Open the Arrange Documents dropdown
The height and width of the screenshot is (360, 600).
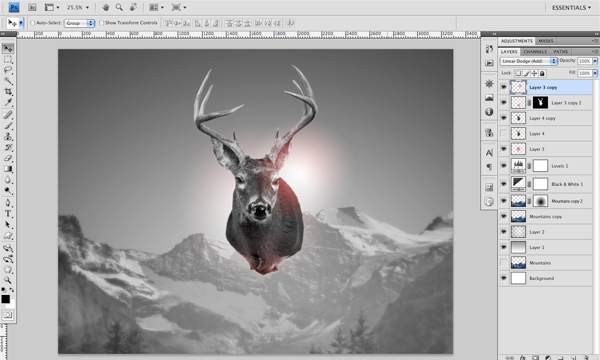click(157, 7)
